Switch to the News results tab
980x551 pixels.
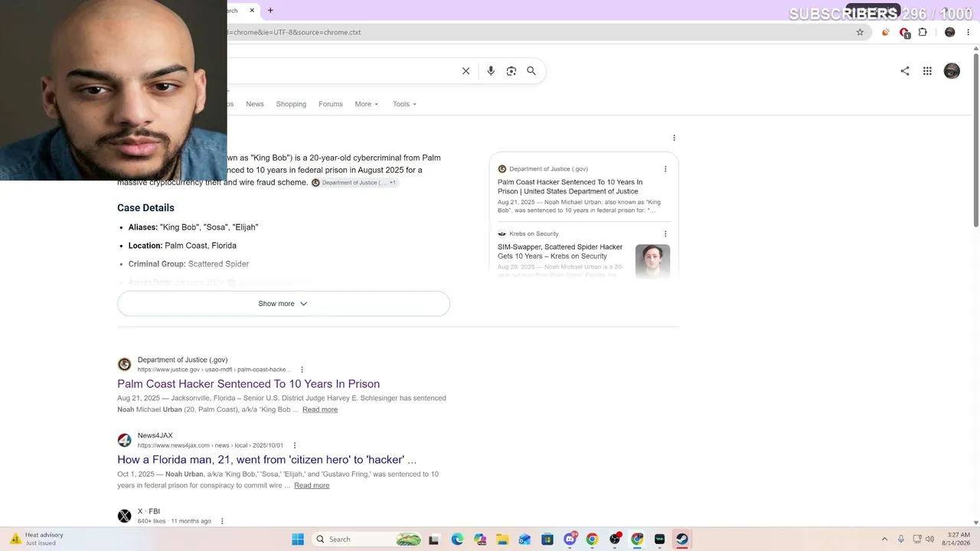255,104
